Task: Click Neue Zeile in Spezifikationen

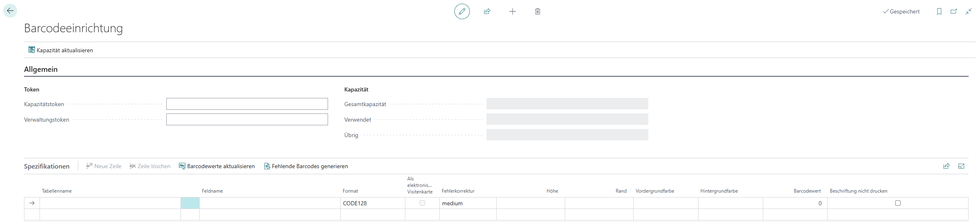Action: click(x=104, y=166)
